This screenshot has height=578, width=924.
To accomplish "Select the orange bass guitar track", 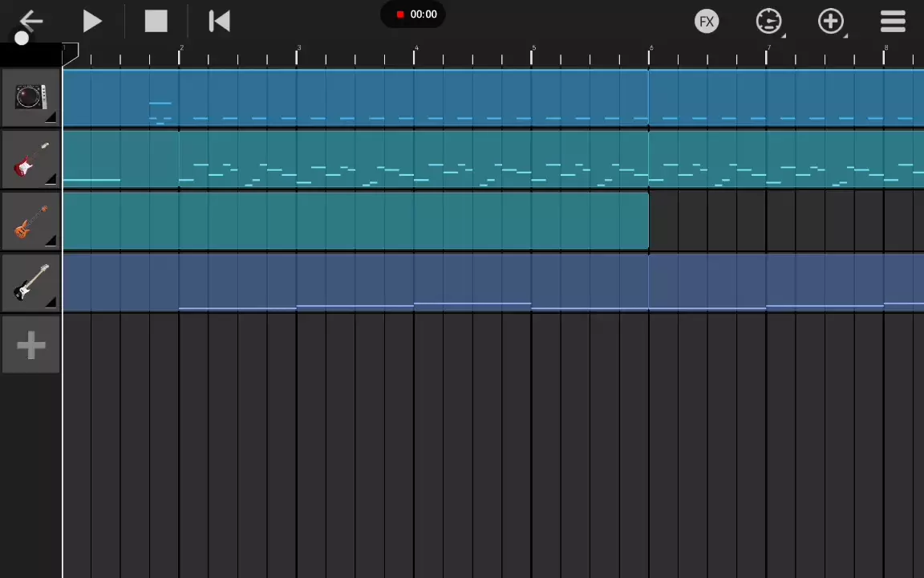I will [x=30, y=222].
